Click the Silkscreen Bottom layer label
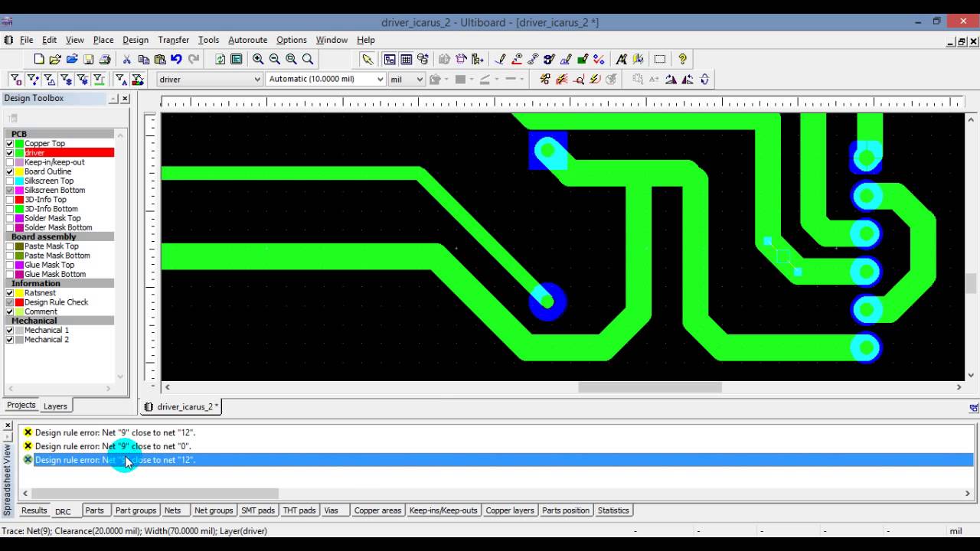The width and height of the screenshot is (980, 551). click(54, 190)
